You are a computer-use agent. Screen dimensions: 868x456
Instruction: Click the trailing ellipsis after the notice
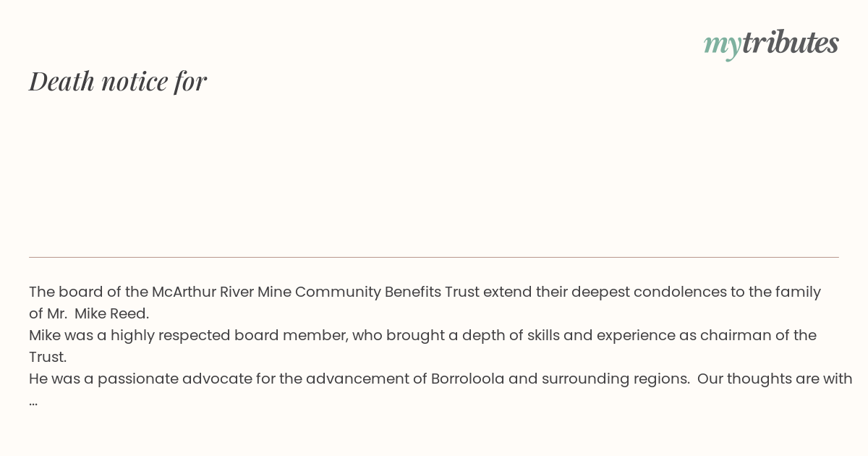click(33, 402)
